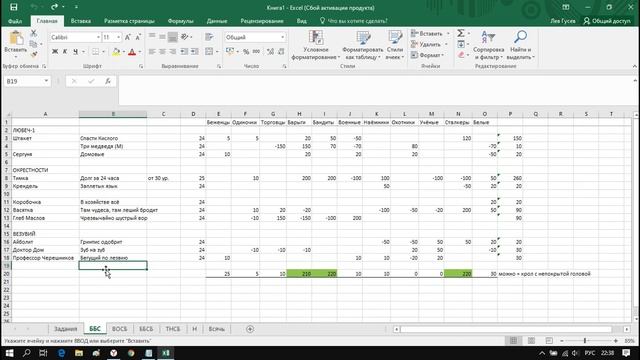Screen dimensions: 640x360
Task: Open the ВОСБ sheet tab
Action: [x=120, y=329]
